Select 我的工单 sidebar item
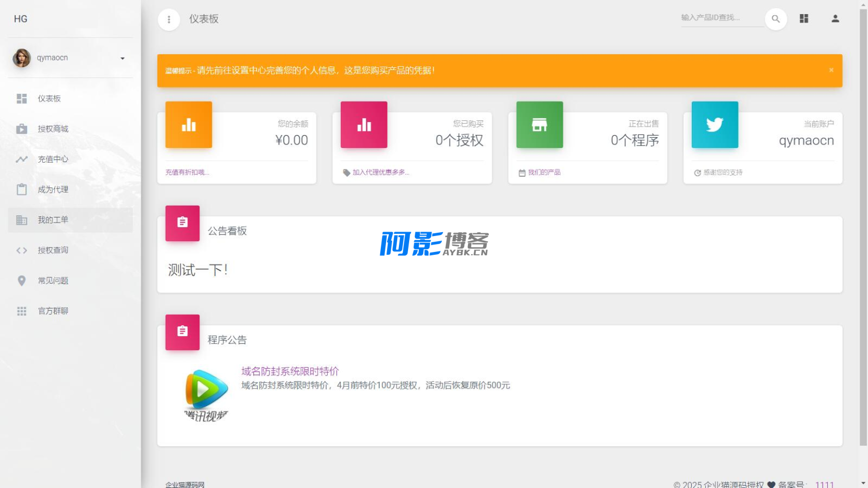 pyautogui.click(x=53, y=220)
